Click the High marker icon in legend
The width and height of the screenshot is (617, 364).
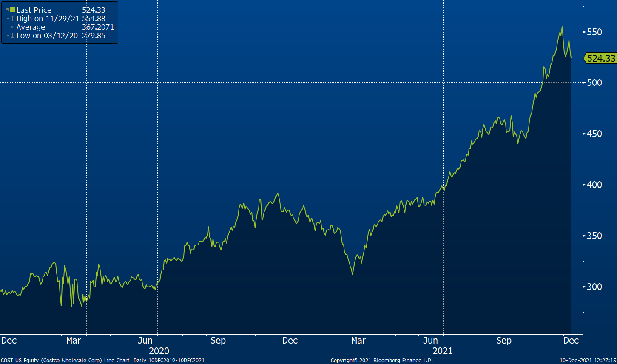click(12, 19)
